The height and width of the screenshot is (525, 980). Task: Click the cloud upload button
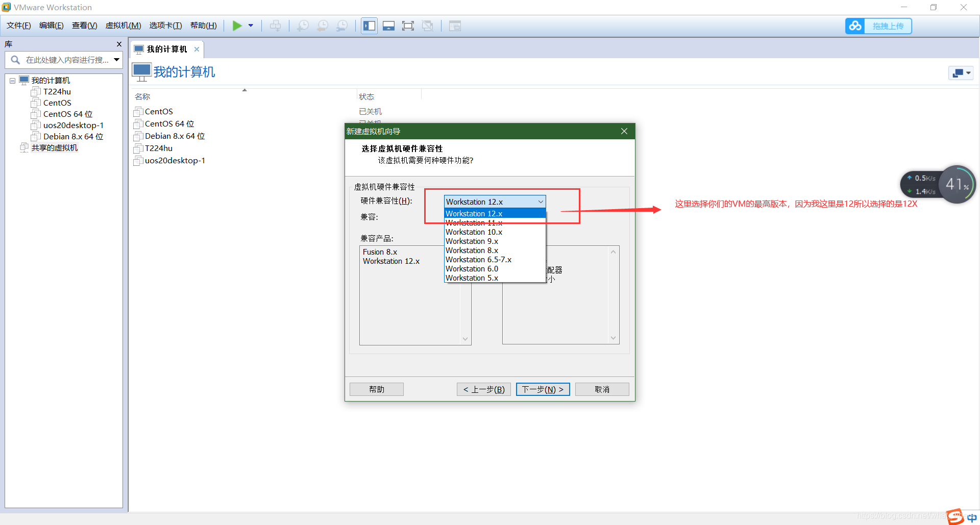(878, 26)
